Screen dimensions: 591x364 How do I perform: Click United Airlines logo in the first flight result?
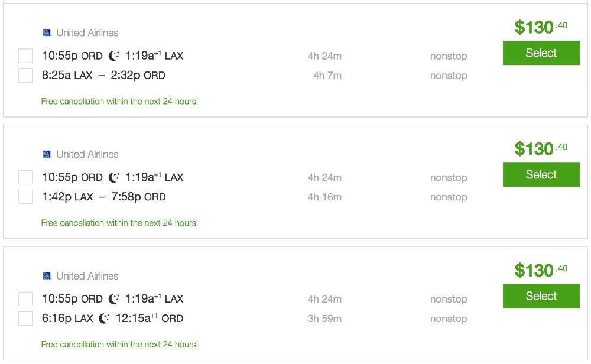click(x=47, y=32)
